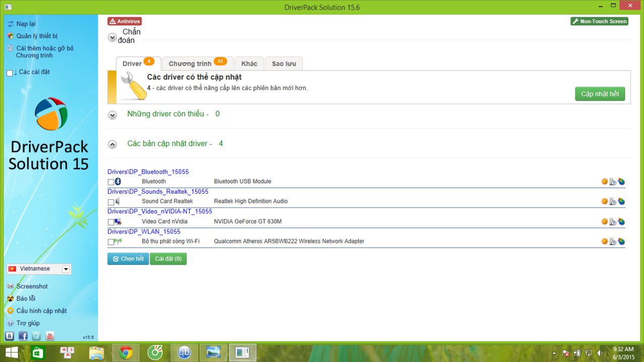Click the DriverPack Solution logo
Image resolution: width=644 pixels, height=362 pixels.
[x=51, y=114]
